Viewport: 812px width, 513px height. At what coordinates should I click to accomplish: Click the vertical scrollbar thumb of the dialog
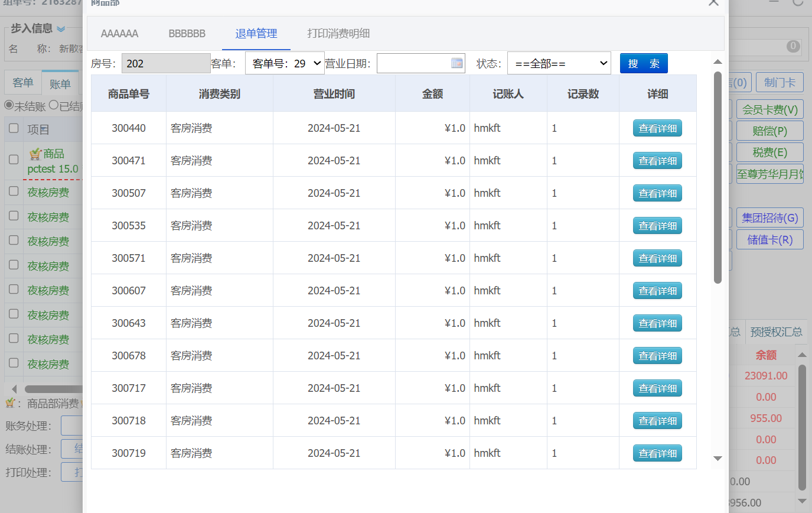[718, 177]
